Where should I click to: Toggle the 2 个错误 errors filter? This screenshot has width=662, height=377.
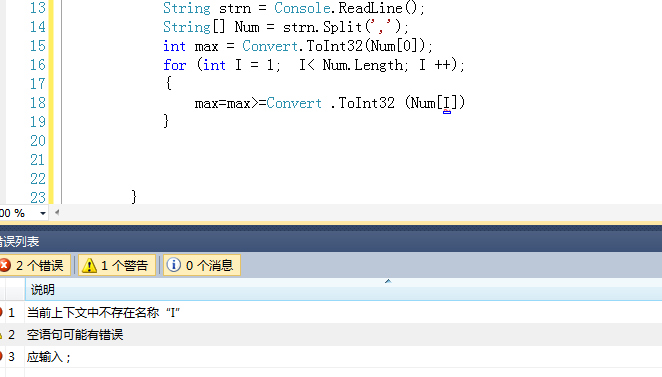(35, 265)
